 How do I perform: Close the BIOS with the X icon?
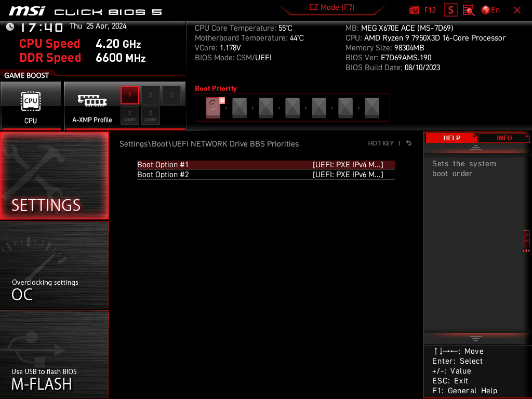(517, 10)
